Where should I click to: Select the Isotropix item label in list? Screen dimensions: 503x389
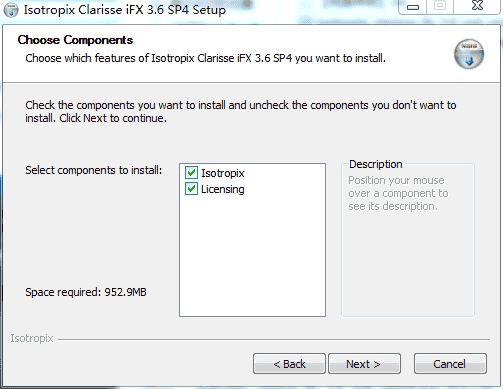coord(223,173)
